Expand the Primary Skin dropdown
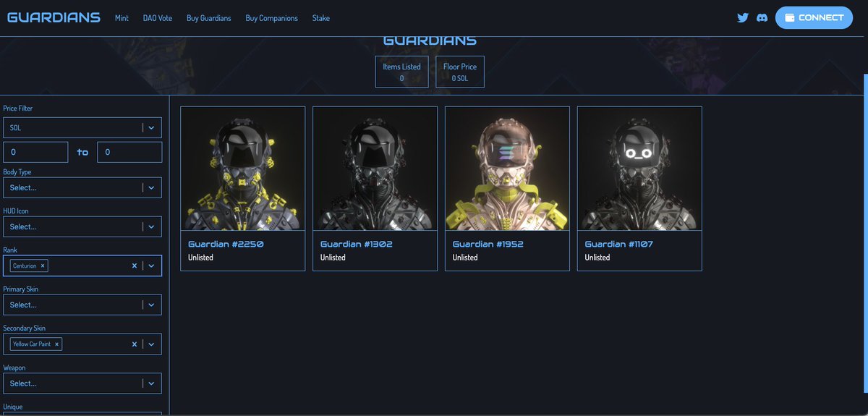The width and height of the screenshot is (868, 416). (x=82, y=305)
